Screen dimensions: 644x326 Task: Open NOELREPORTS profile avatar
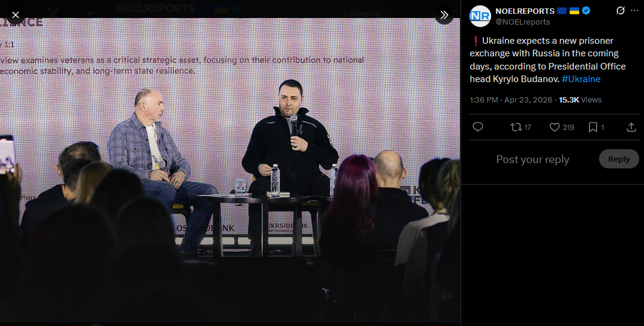(x=480, y=16)
